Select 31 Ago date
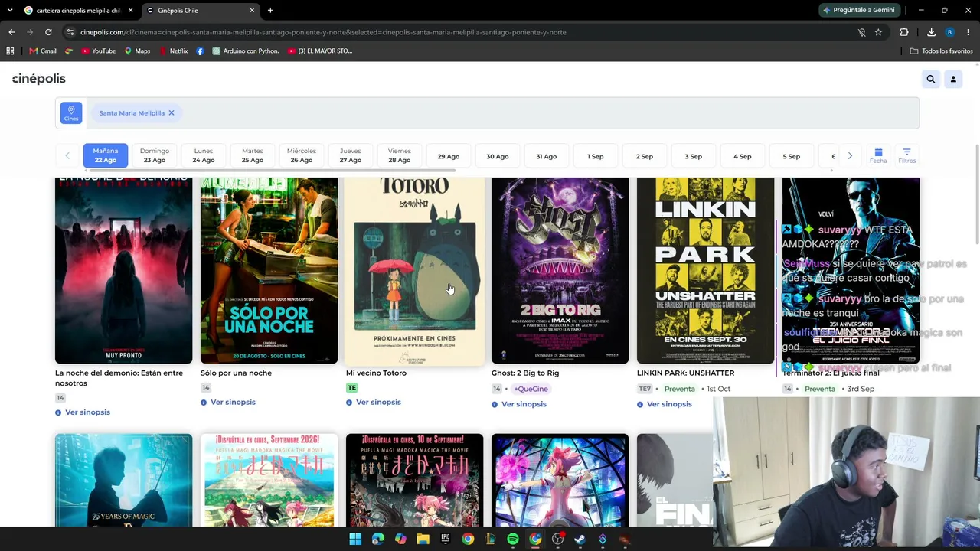Image resolution: width=980 pixels, height=551 pixels. click(547, 156)
